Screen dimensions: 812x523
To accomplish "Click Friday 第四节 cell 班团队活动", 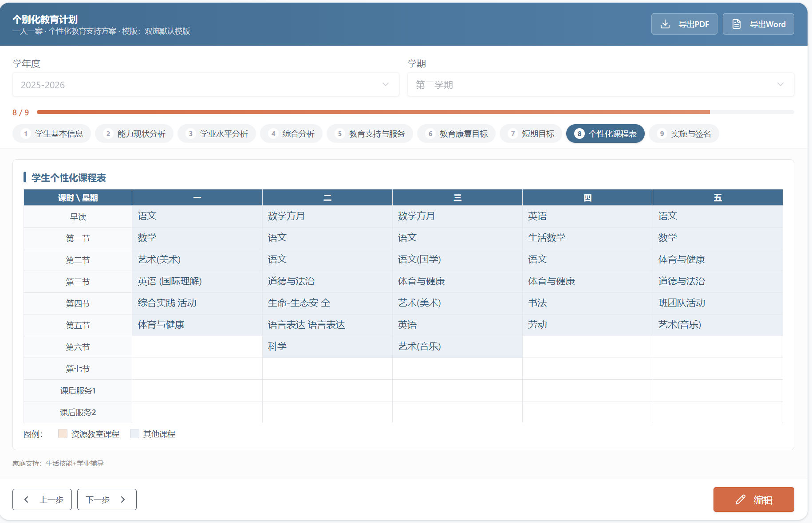I will [717, 303].
